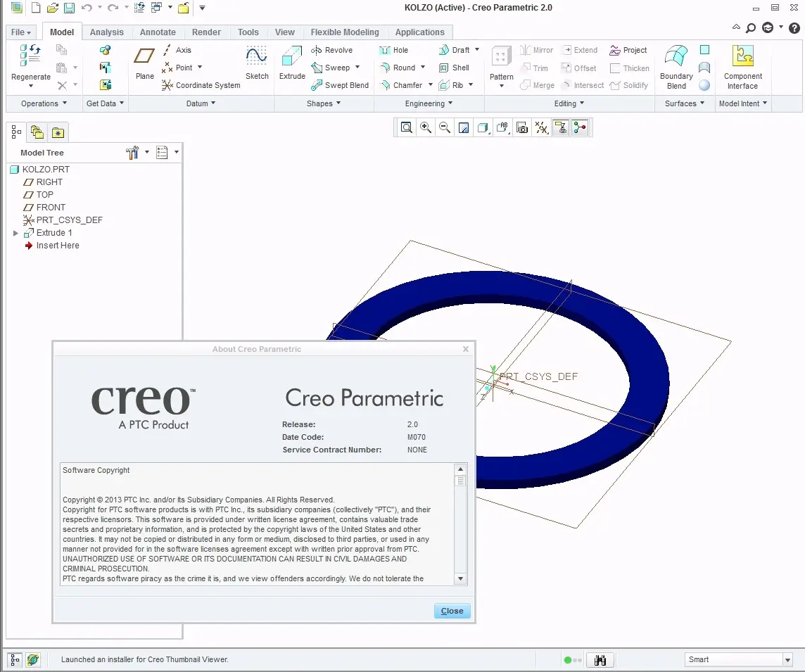Image resolution: width=805 pixels, height=672 pixels.
Task: Minimize the ribbon with the arrow icon
Action: (x=736, y=27)
